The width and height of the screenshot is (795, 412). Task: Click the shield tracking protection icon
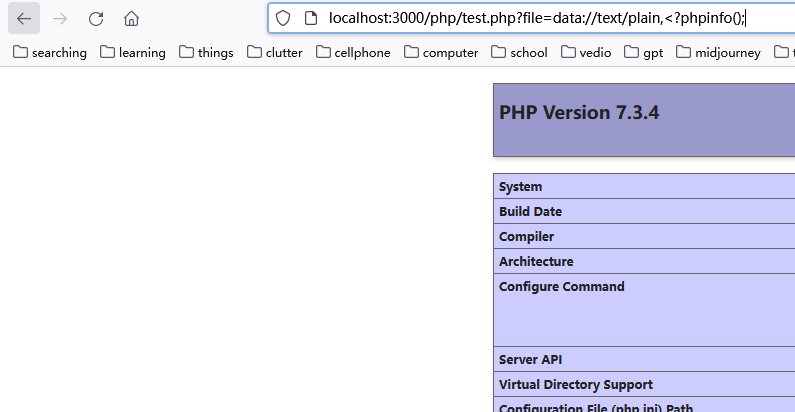pos(283,18)
